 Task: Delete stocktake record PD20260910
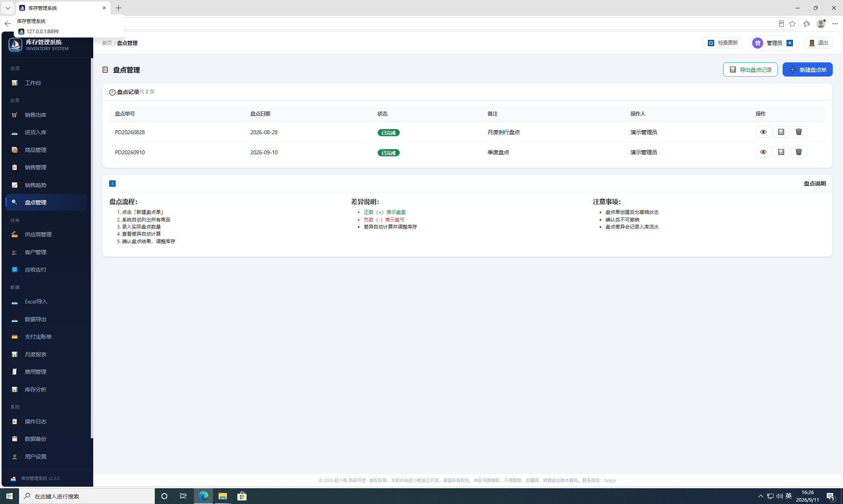coord(799,152)
